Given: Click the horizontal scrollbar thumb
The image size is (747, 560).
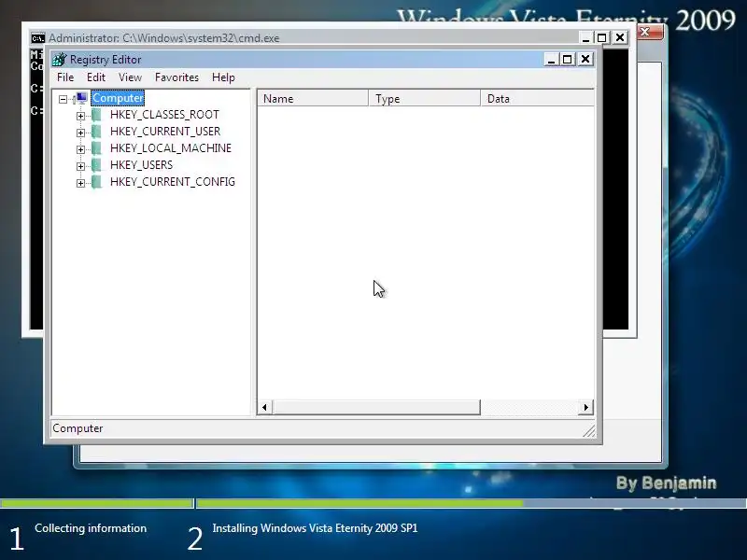Looking at the screenshot, I should (x=376, y=407).
